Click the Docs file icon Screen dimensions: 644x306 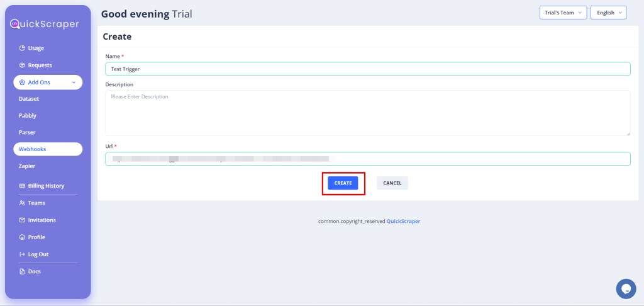point(22,271)
